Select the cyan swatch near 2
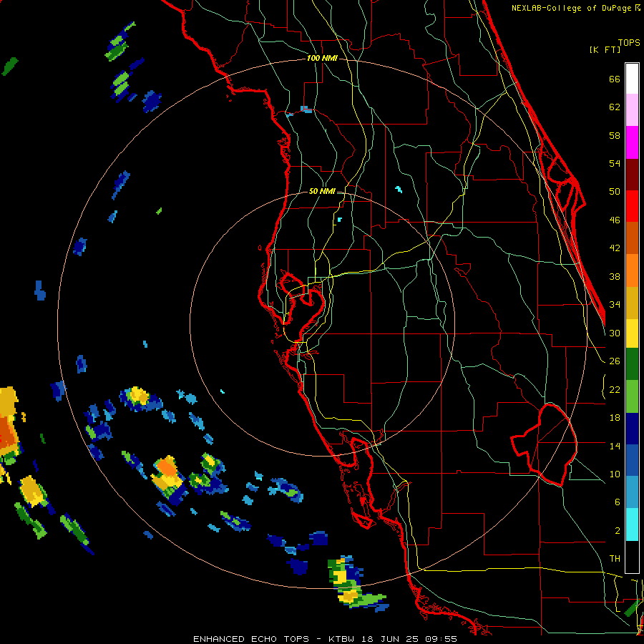The width and height of the screenshot is (644, 644). (x=632, y=525)
